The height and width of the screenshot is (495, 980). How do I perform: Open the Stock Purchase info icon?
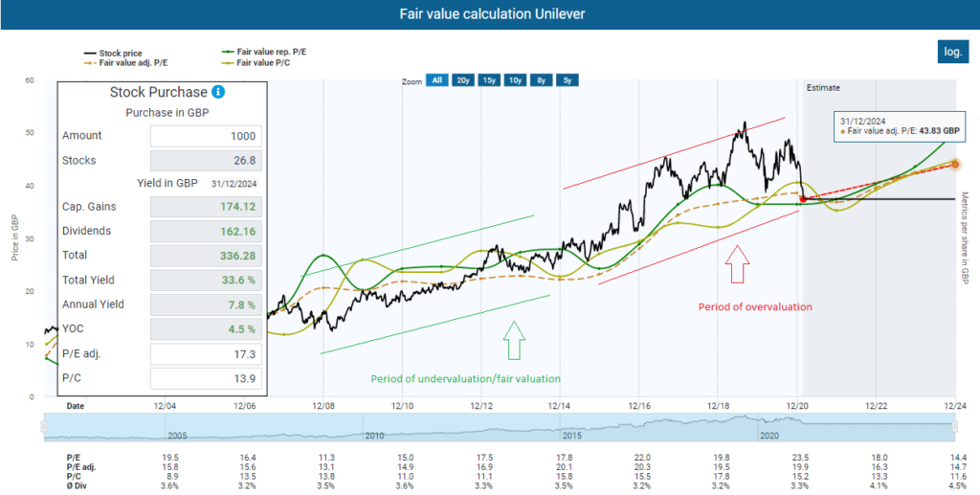point(218,92)
